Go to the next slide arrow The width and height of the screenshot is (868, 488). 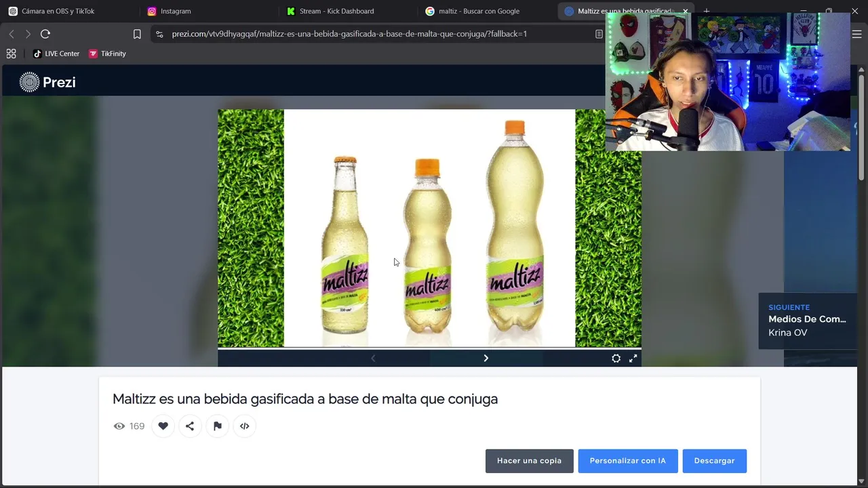[486, 358]
